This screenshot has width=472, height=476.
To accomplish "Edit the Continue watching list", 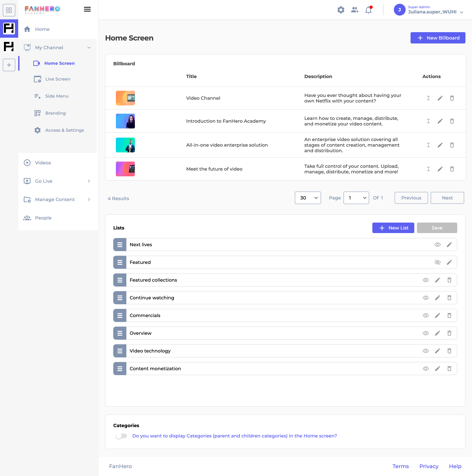I will (x=438, y=298).
